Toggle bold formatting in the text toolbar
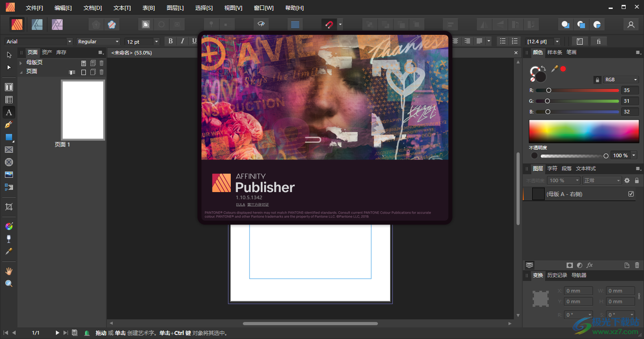The height and width of the screenshot is (339, 644). [x=170, y=41]
